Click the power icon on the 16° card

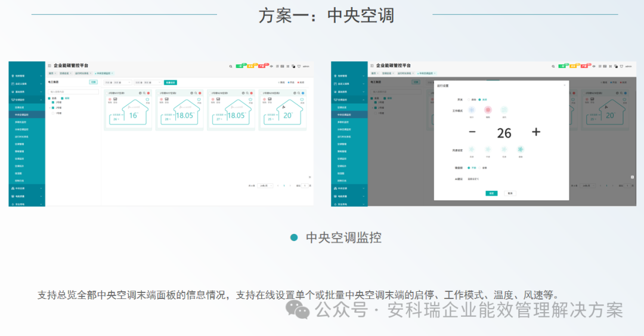147,100
